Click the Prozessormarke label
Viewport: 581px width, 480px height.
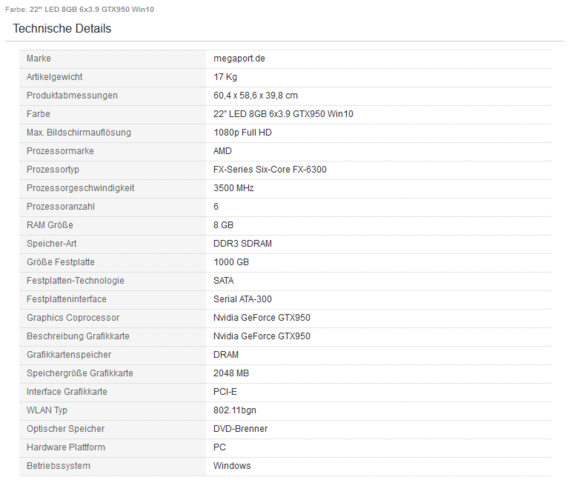click(x=60, y=151)
